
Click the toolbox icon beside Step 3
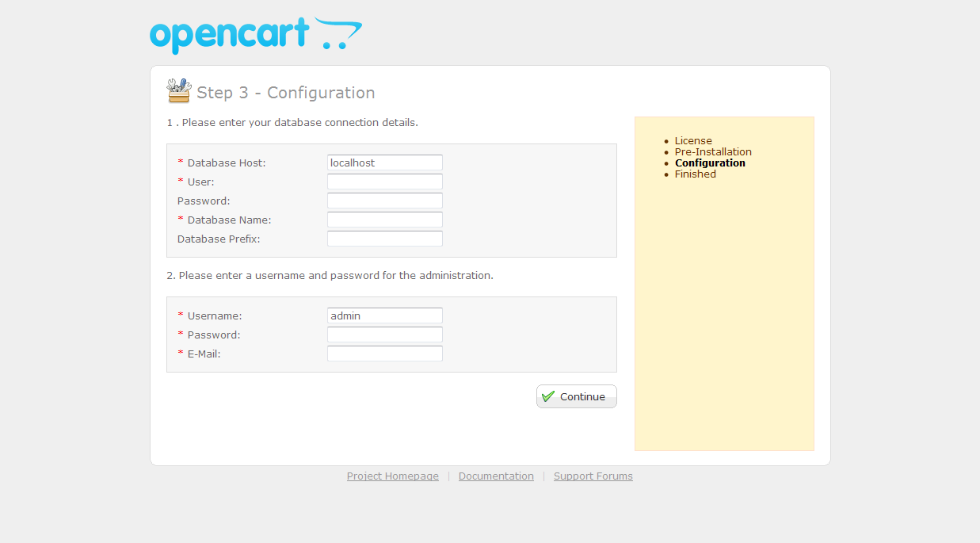click(x=179, y=91)
